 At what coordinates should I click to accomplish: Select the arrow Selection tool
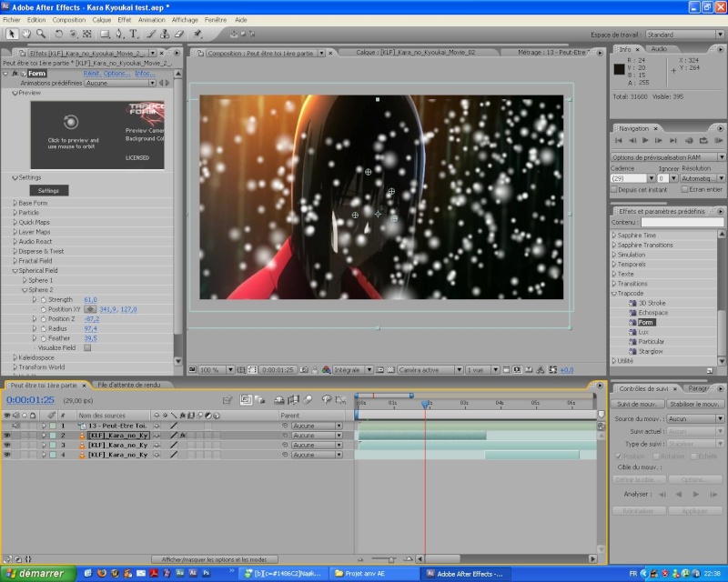[x=12, y=34]
